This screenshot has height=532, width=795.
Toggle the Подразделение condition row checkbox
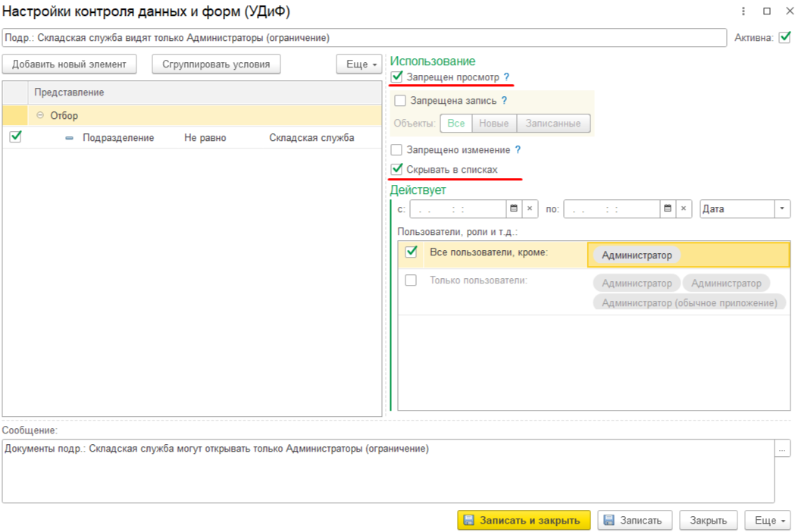(x=16, y=137)
